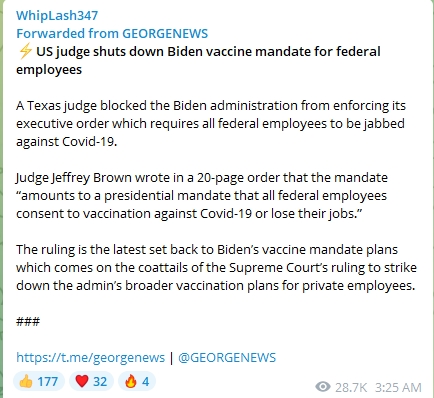
Task: Click the fire reaction emoji
Action: click(131, 381)
